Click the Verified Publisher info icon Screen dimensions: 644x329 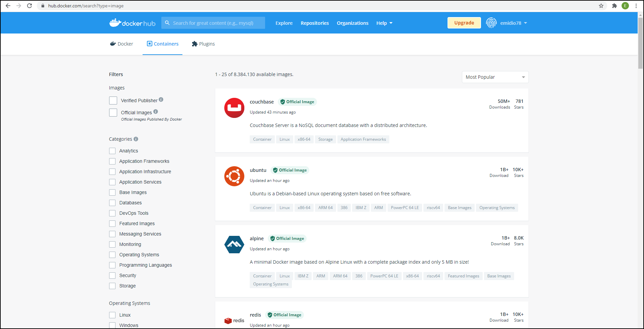[x=161, y=100]
